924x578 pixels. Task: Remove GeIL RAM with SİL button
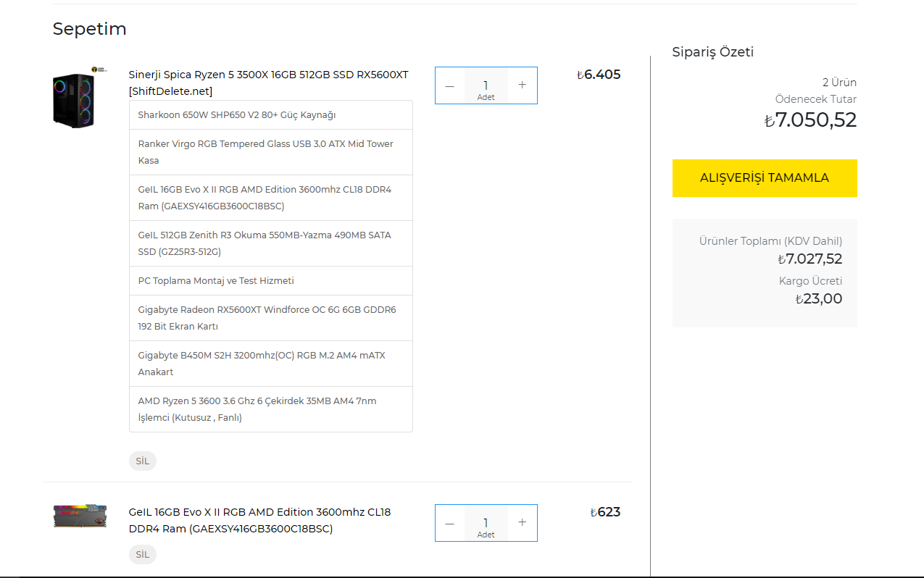pyautogui.click(x=143, y=555)
